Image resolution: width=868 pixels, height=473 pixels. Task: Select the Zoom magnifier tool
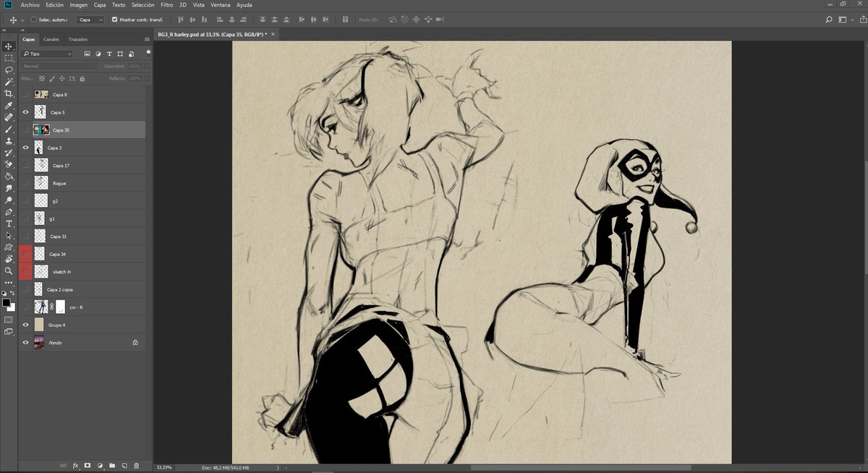click(9, 270)
